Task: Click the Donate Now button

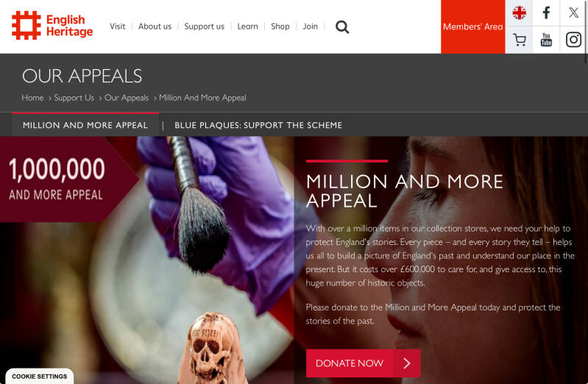Action: (x=363, y=363)
